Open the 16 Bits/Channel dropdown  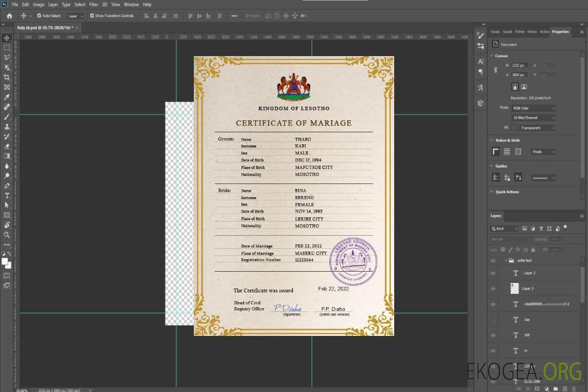(534, 118)
